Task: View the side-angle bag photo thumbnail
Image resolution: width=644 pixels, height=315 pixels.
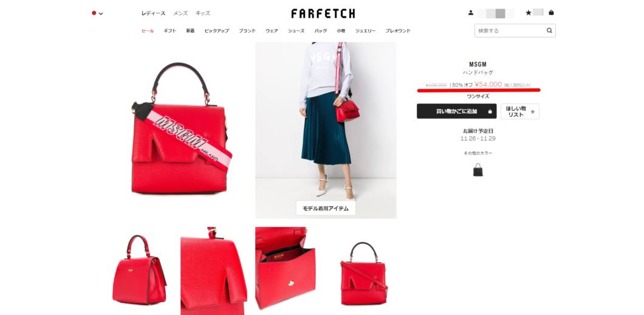Action: click(140, 269)
